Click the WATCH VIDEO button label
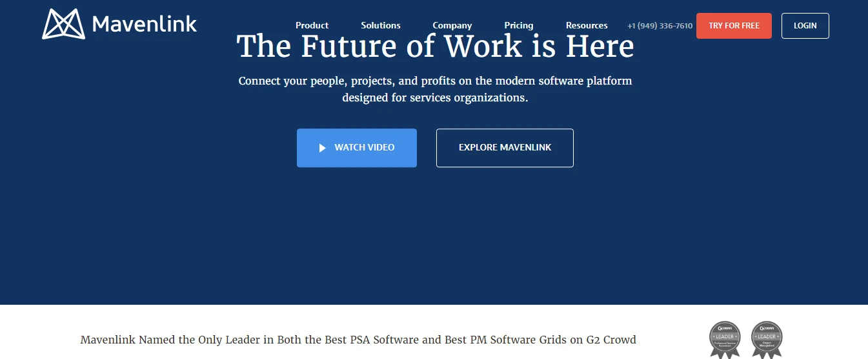 click(364, 147)
